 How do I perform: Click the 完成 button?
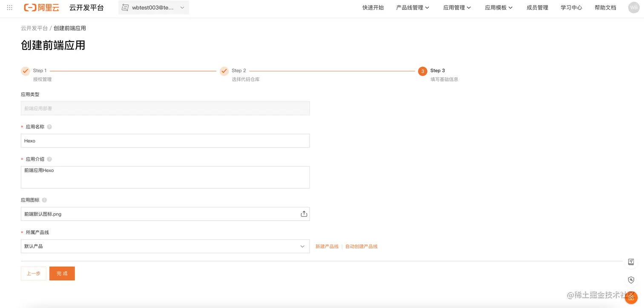click(62, 274)
